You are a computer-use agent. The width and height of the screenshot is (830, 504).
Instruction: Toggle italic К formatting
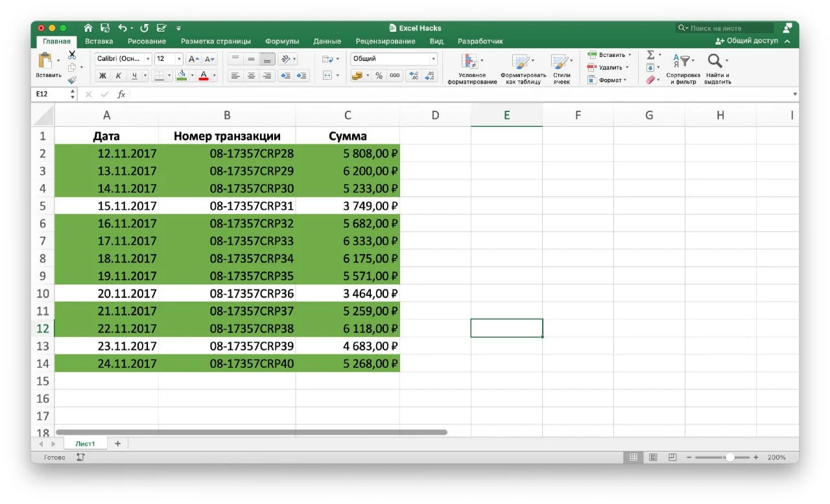[x=118, y=76]
